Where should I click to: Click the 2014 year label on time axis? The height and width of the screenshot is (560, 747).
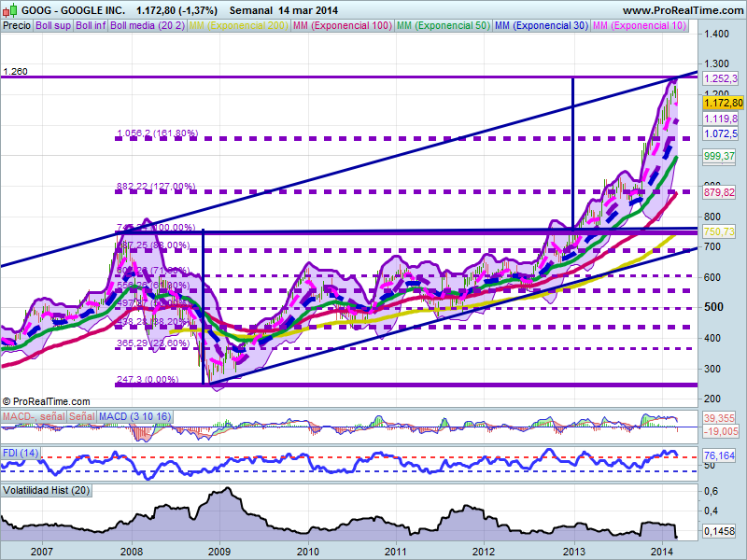[x=662, y=552]
